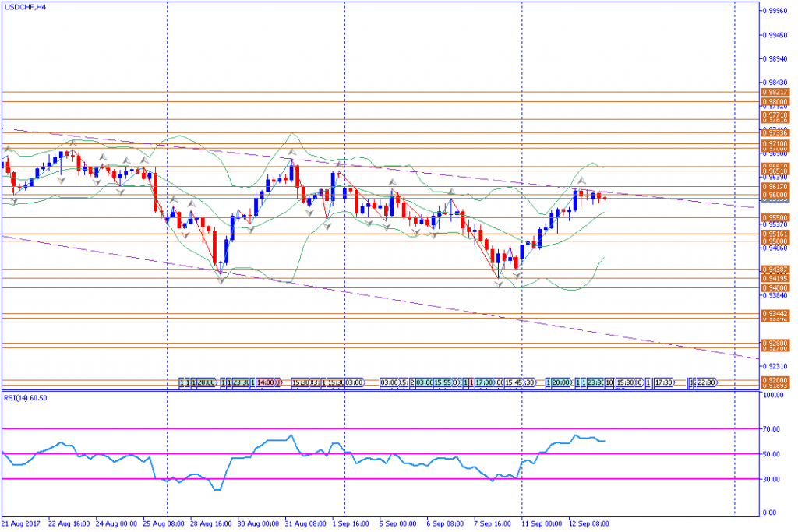
Task: Click the 0.94000 price level tag
Action: coord(775,287)
